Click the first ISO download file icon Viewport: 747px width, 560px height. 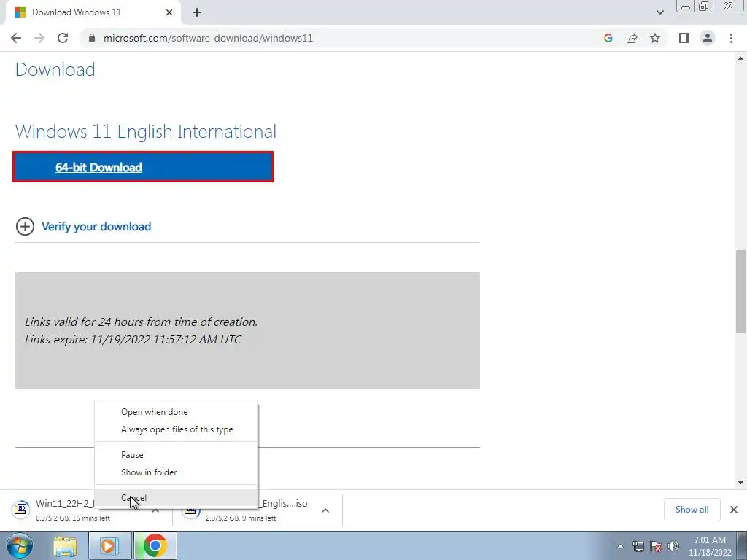coord(21,510)
